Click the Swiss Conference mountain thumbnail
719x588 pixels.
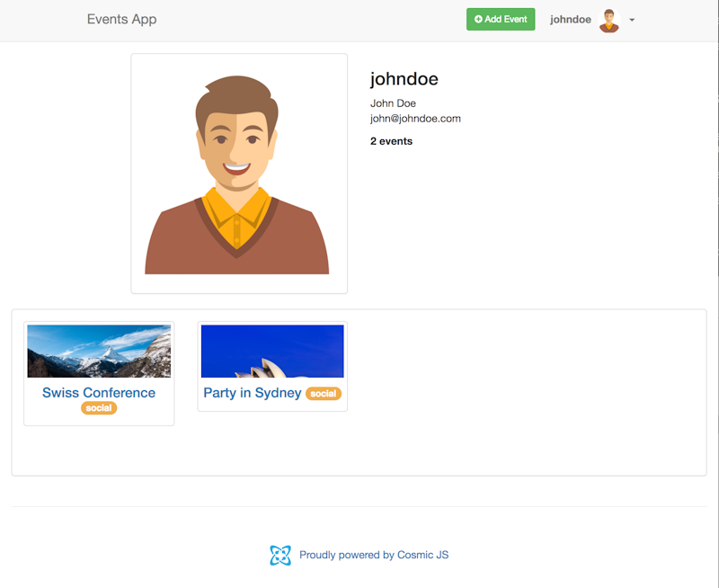pyautogui.click(x=99, y=352)
